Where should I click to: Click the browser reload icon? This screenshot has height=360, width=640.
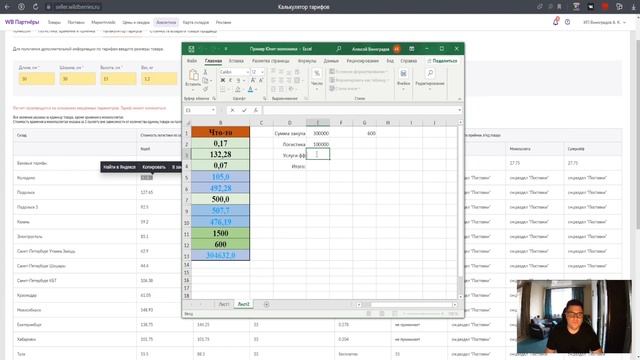point(36,7)
